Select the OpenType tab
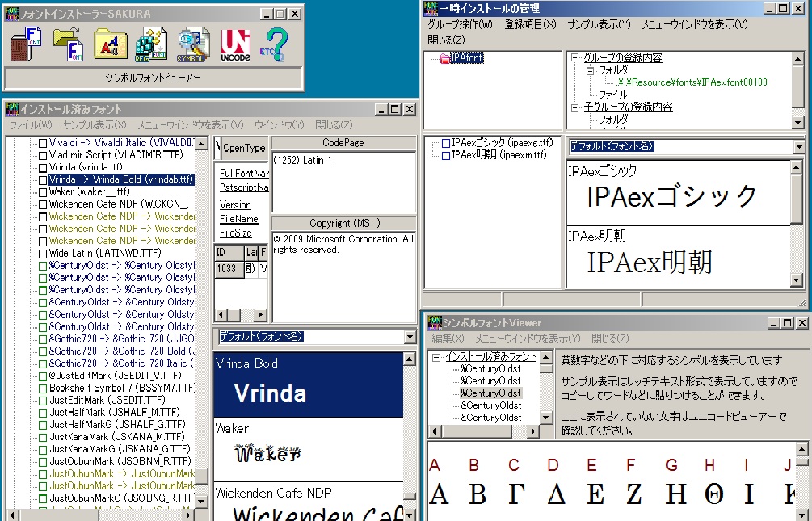The image size is (812, 521). 245,148
